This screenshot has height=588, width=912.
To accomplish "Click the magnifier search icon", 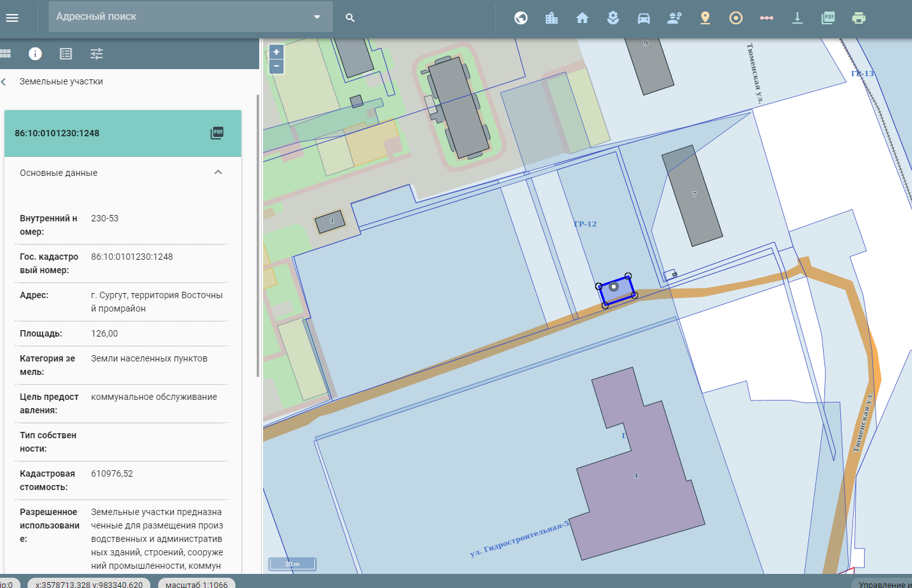I will pyautogui.click(x=350, y=18).
